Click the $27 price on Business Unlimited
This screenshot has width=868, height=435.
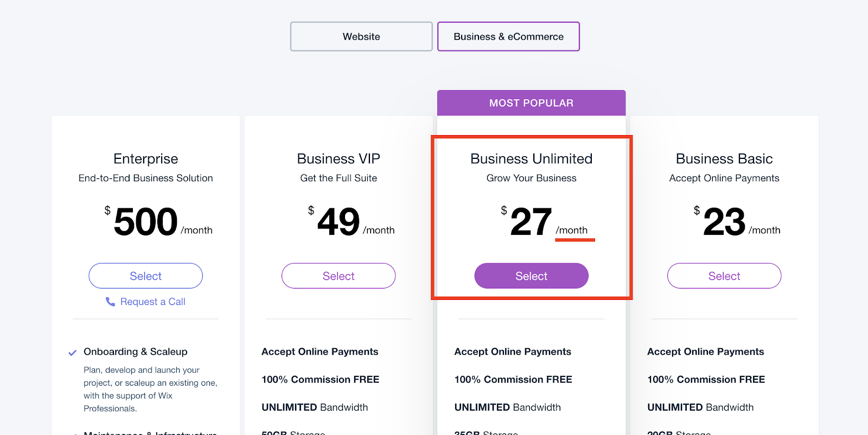click(531, 222)
